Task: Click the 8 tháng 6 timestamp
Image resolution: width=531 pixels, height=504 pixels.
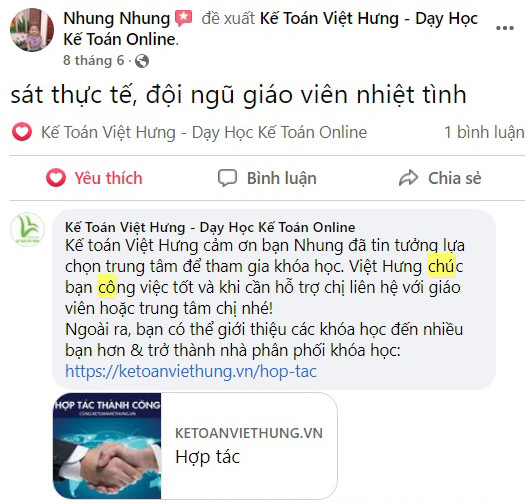Action: [x=94, y=61]
